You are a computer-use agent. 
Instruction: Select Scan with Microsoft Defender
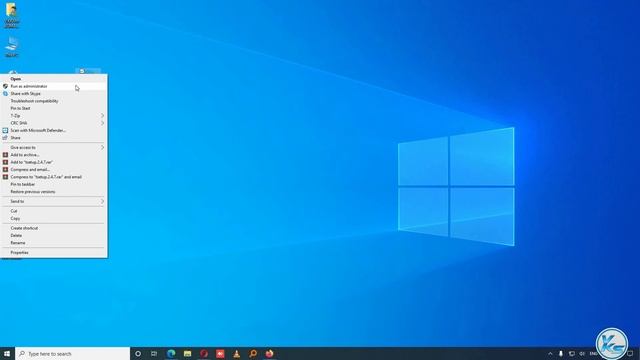[54, 130]
